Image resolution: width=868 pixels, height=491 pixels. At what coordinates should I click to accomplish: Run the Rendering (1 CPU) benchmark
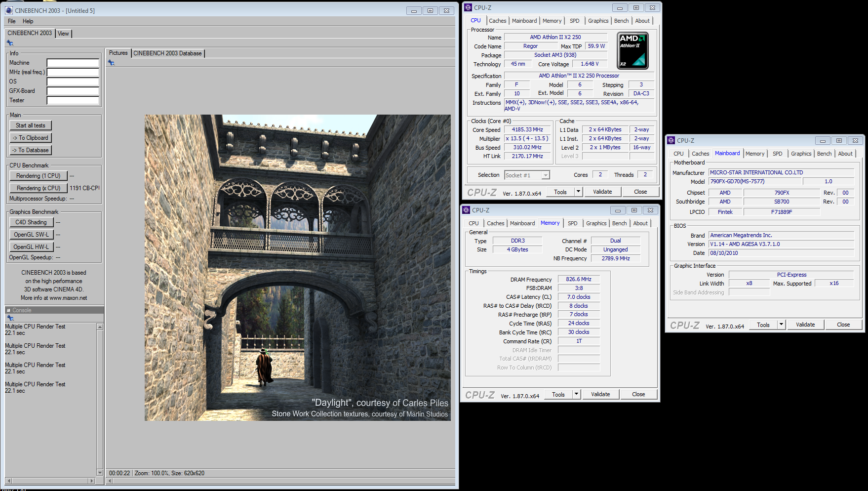click(x=39, y=176)
